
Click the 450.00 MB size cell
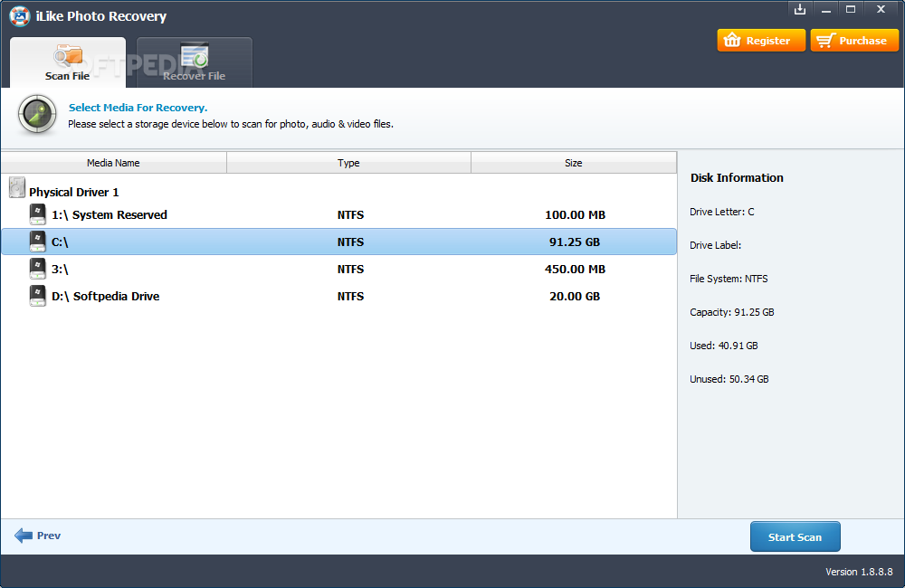(575, 269)
